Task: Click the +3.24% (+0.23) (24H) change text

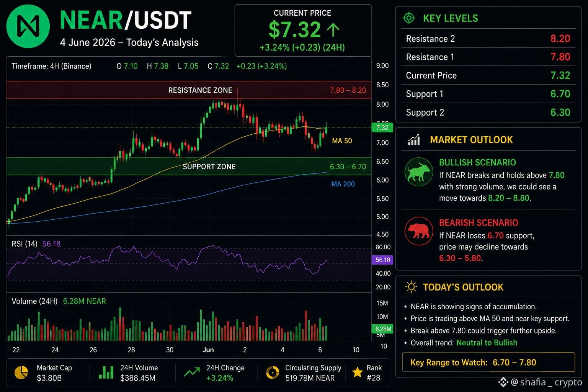Action: tap(302, 47)
